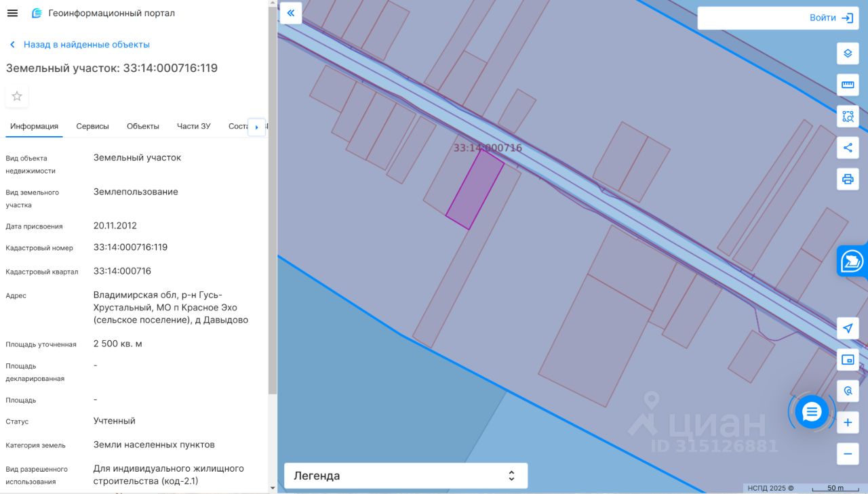868x494 pixels.
Task: Collapse the side panel with the double chevron
Action: coord(291,13)
